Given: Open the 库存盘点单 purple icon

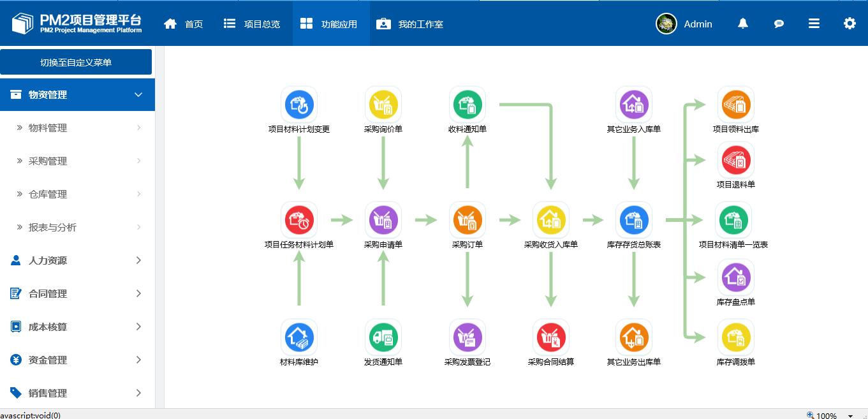Looking at the screenshot, I should click(735, 277).
